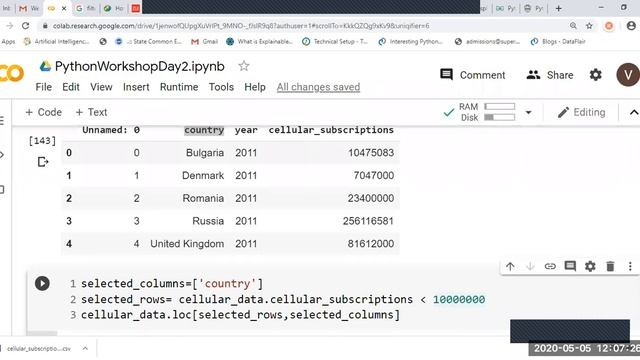Viewport: 640px width, 360px height.
Task: Open the Edit menu
Action: pyautogui.click(x=71, y=87)
